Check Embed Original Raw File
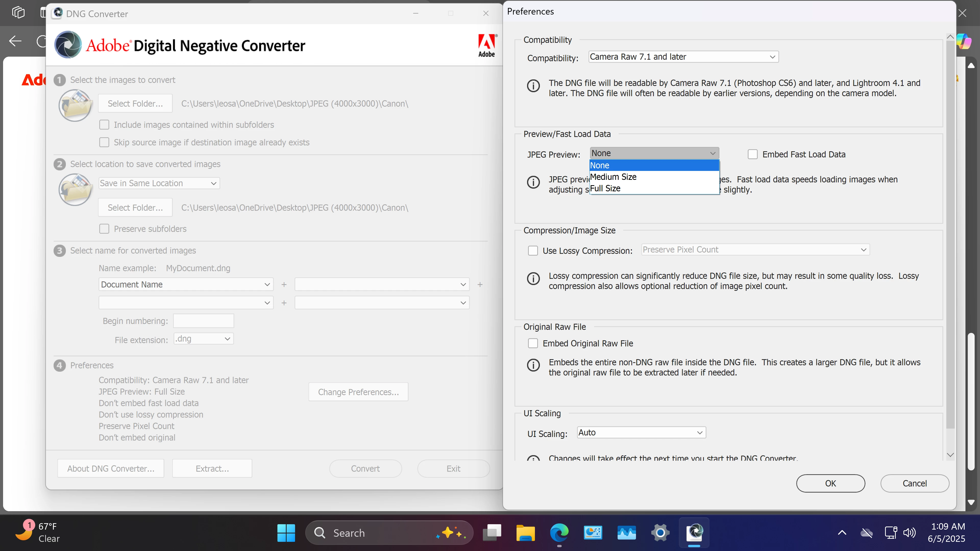The height and width of the screenshot is (551, 980). coord(533,343)
